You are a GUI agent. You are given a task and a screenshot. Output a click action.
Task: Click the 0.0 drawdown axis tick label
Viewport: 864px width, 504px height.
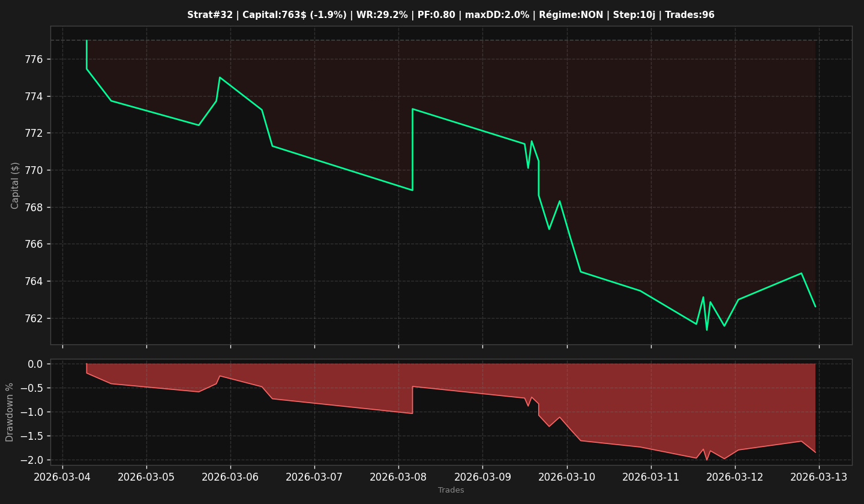(35, 364)
